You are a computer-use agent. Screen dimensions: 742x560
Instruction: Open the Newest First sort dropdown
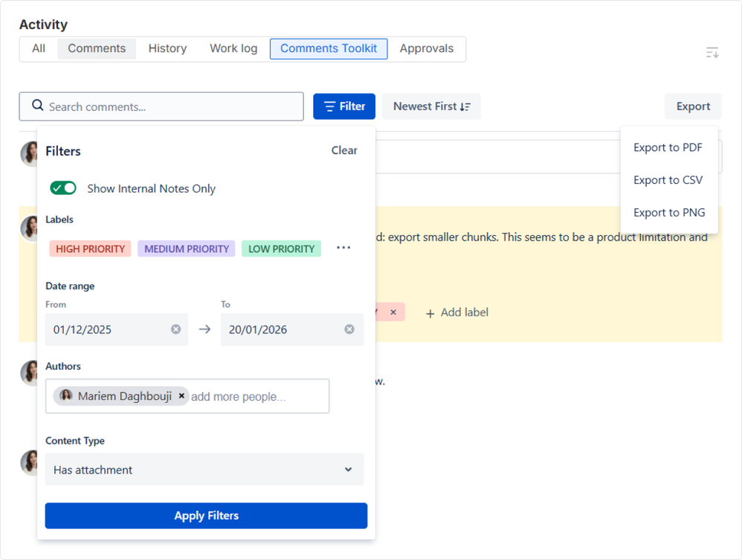pyautogui.click(x=431, y=106)
